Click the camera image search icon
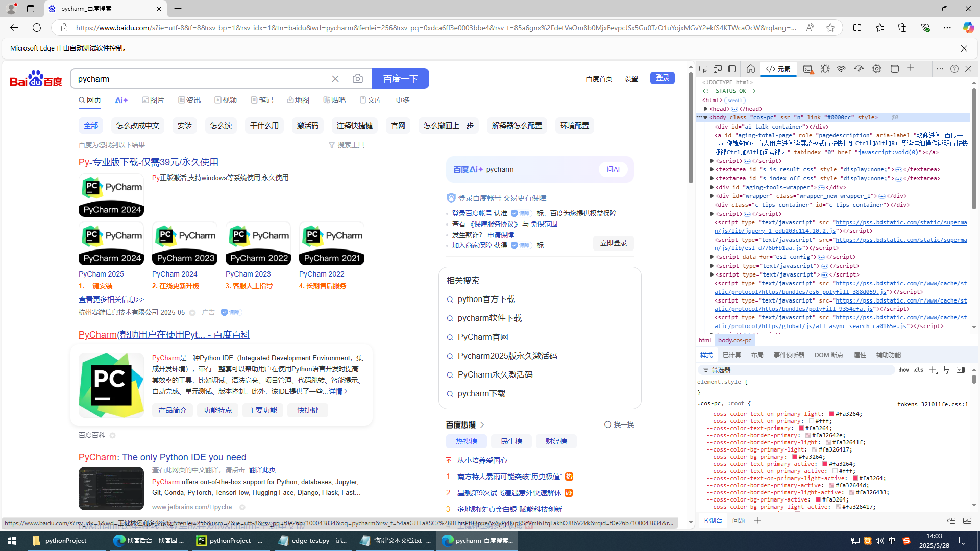Image resolution: width=980 pixels, height=551 pixels. pyautogui.click(x=358, y=79)
